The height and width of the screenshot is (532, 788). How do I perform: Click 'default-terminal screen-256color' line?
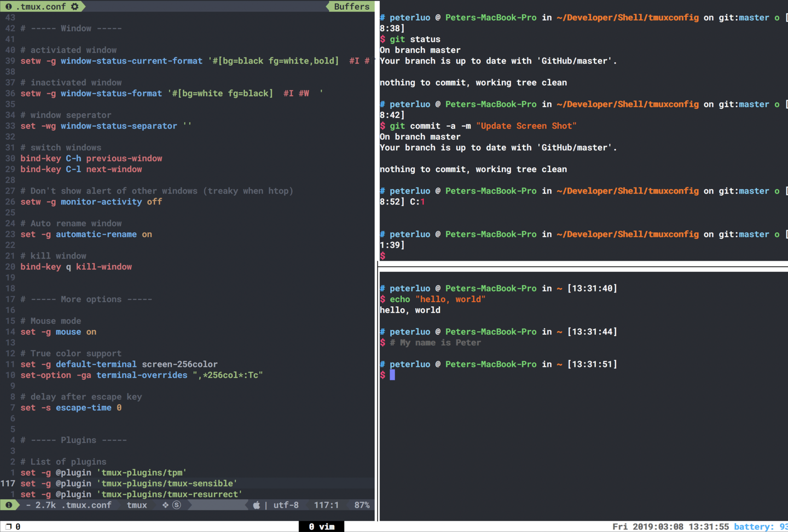(x=119, y=364)
